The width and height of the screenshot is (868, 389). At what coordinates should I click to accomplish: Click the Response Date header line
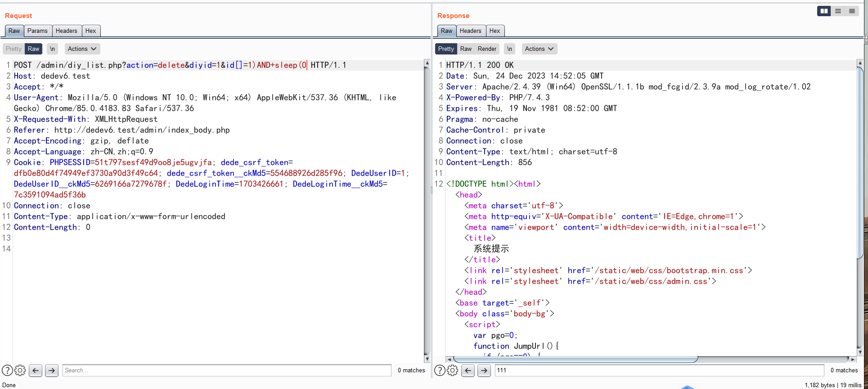pos(525,76)
